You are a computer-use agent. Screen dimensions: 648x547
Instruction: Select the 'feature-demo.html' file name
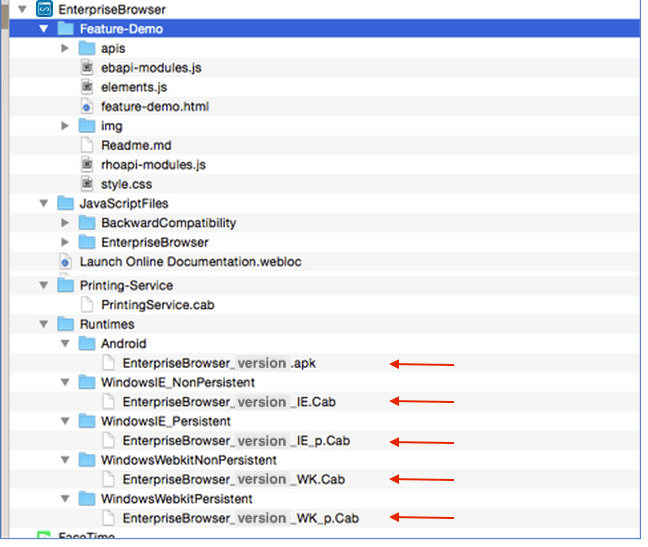155,107
